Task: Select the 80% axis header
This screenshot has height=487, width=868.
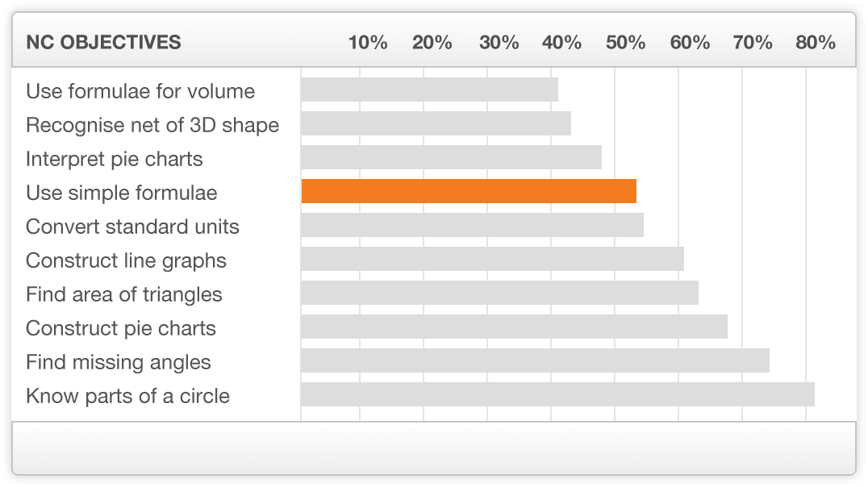Action: 816,43
